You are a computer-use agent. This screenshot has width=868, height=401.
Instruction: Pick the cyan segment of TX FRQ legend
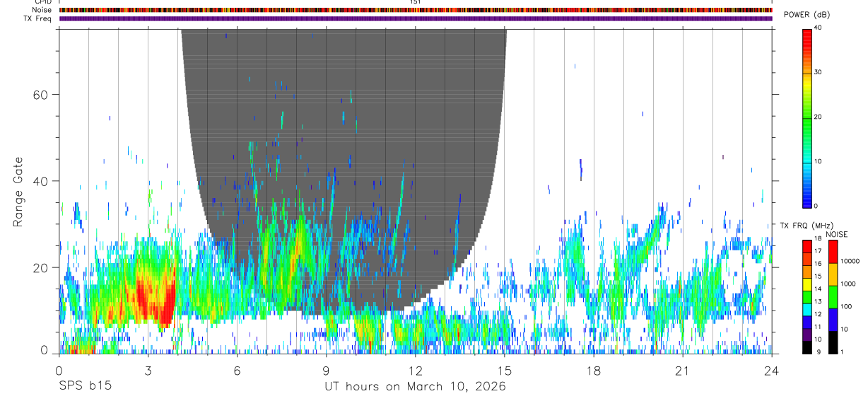point(807,309)
